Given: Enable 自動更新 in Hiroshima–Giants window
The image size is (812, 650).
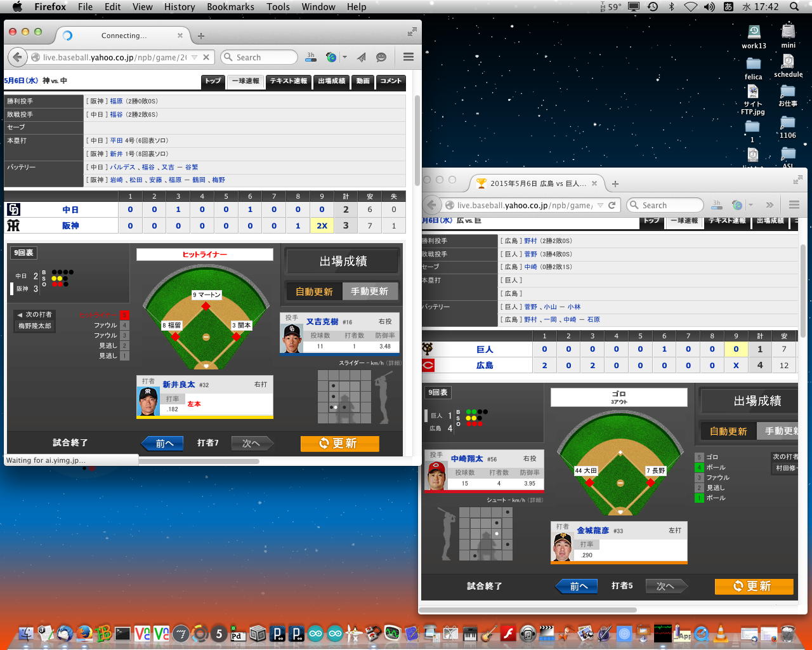Looking at the screenshot, I should click(728, 432).
